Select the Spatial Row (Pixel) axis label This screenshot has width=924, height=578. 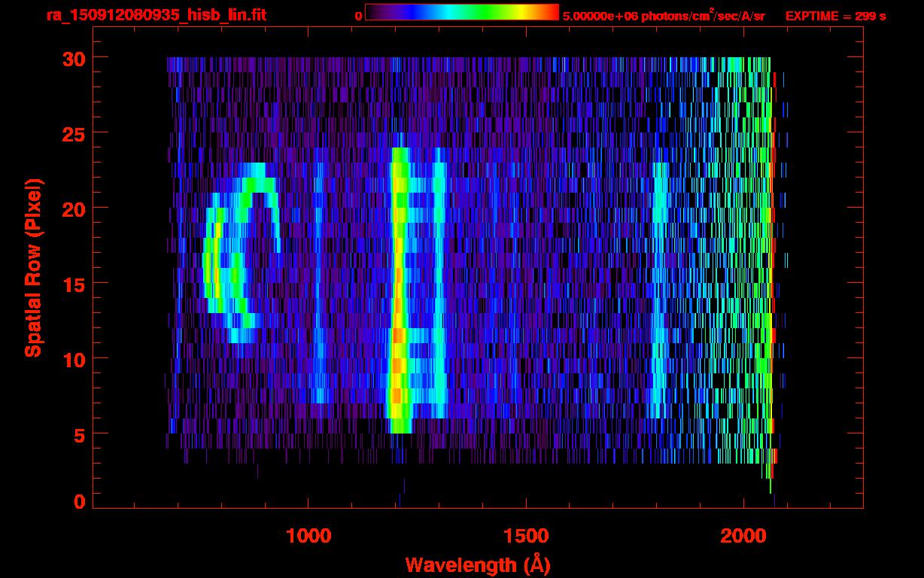pyautogui.click(x=33, y=267)
